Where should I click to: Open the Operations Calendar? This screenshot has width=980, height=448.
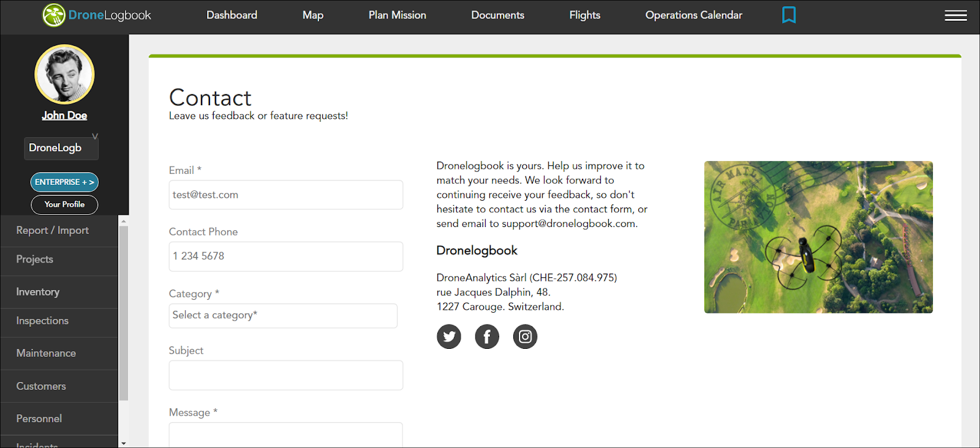pos(694,15)
